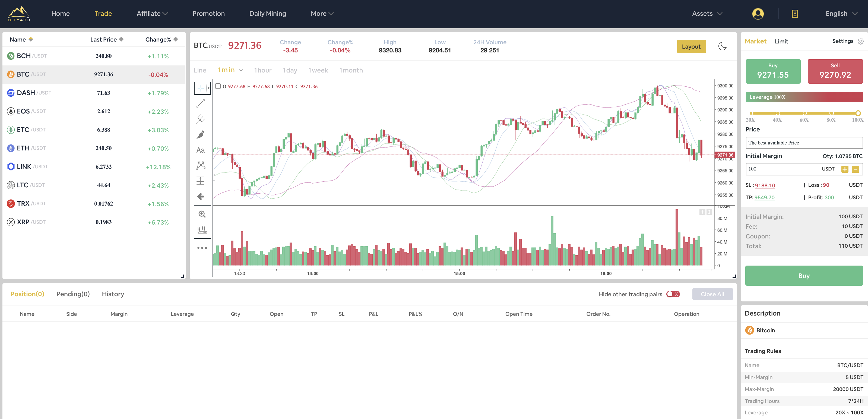Open the History tab

pyautogui.click(x=113, y=294)
